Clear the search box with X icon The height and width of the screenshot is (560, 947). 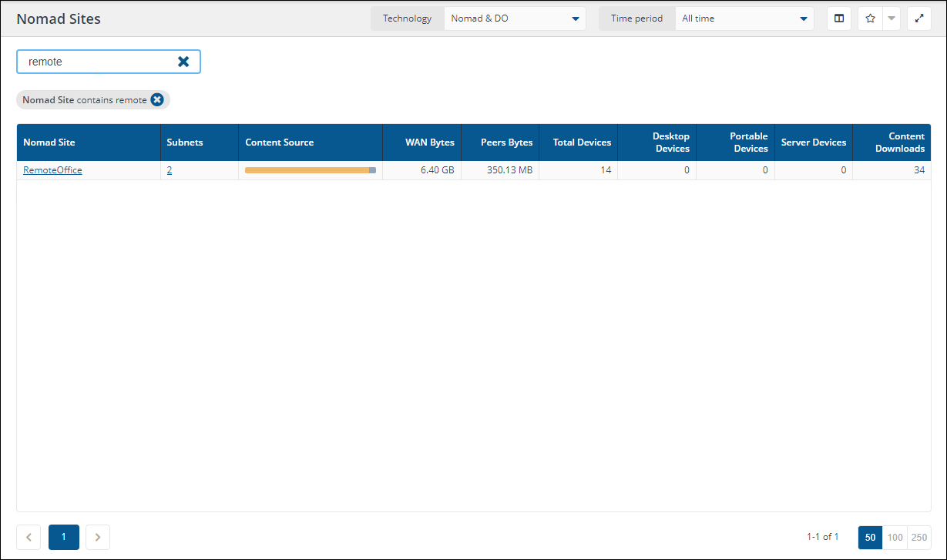pos(183,62)
